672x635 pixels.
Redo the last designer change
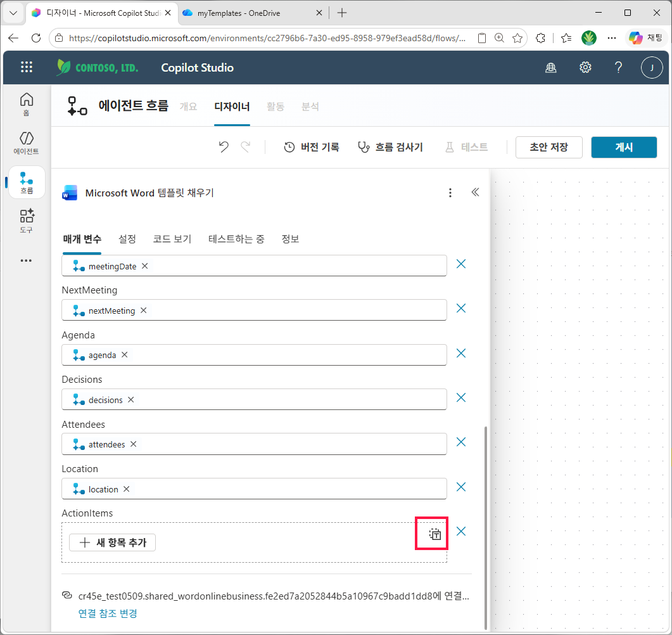(246, 147)
